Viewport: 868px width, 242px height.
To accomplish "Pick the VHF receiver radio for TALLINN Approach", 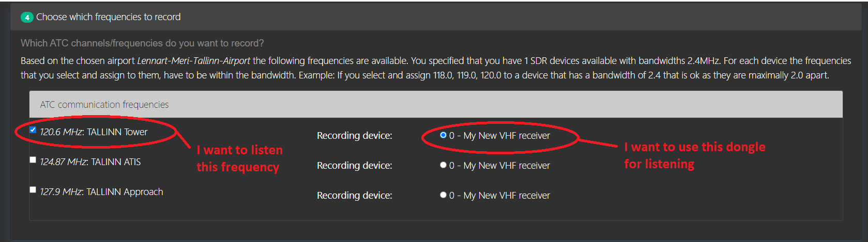I will (443, 195).
